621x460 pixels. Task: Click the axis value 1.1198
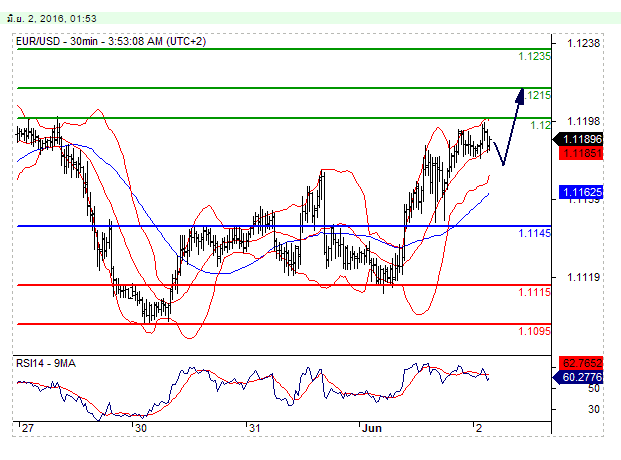(583, 121)
